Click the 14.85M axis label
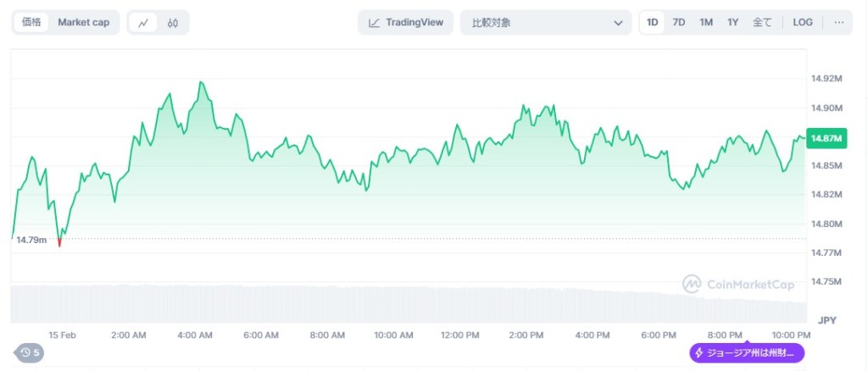 (x=826, y=166)
